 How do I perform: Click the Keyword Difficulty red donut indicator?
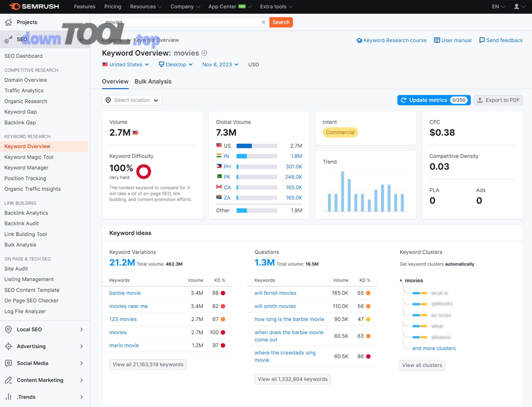144,172
